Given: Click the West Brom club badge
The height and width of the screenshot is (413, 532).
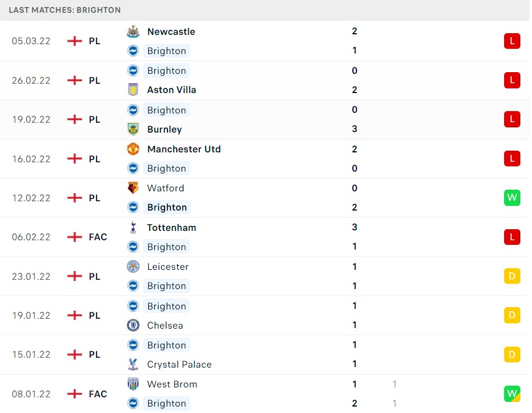Looking at the screenshot, I should click(x=133, y=384).
